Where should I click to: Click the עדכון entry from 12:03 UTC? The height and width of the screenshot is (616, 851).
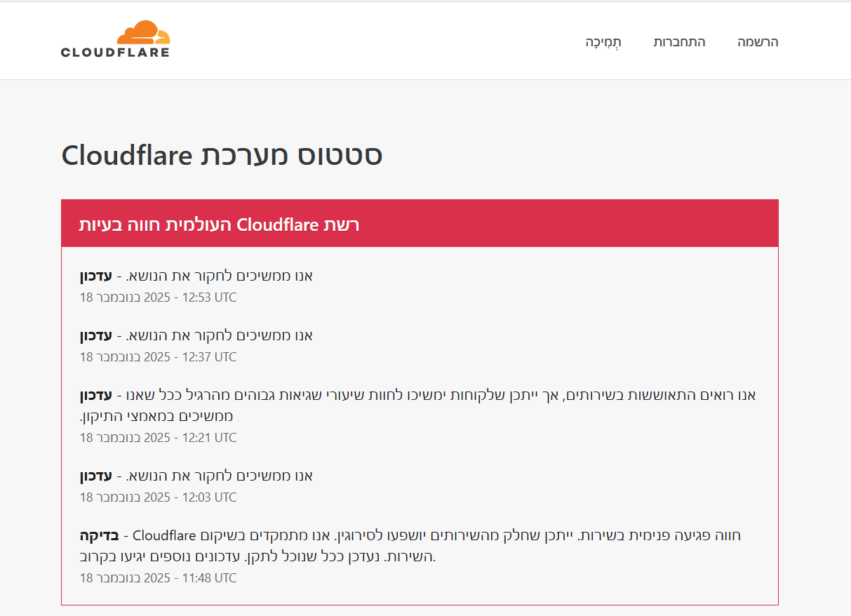196,476
